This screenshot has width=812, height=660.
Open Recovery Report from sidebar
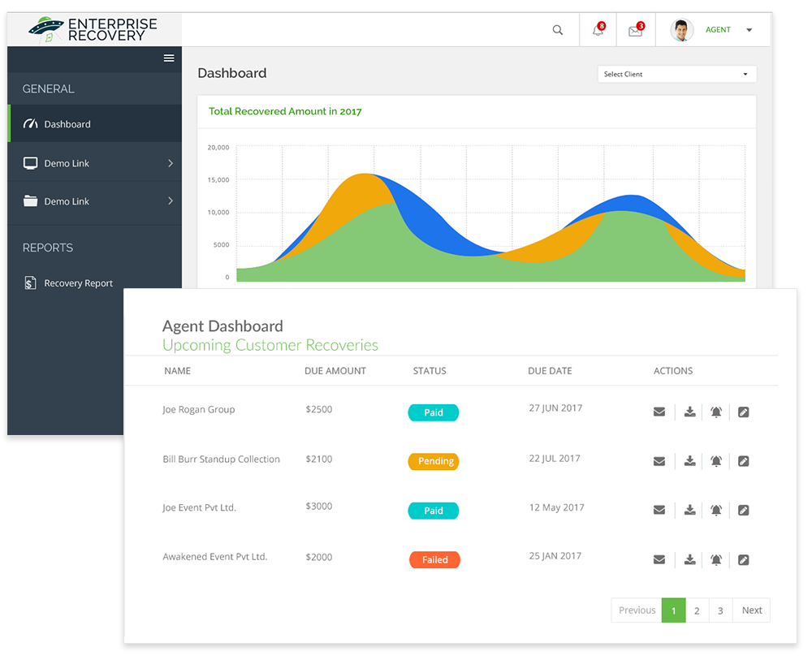tap(78, 283)
